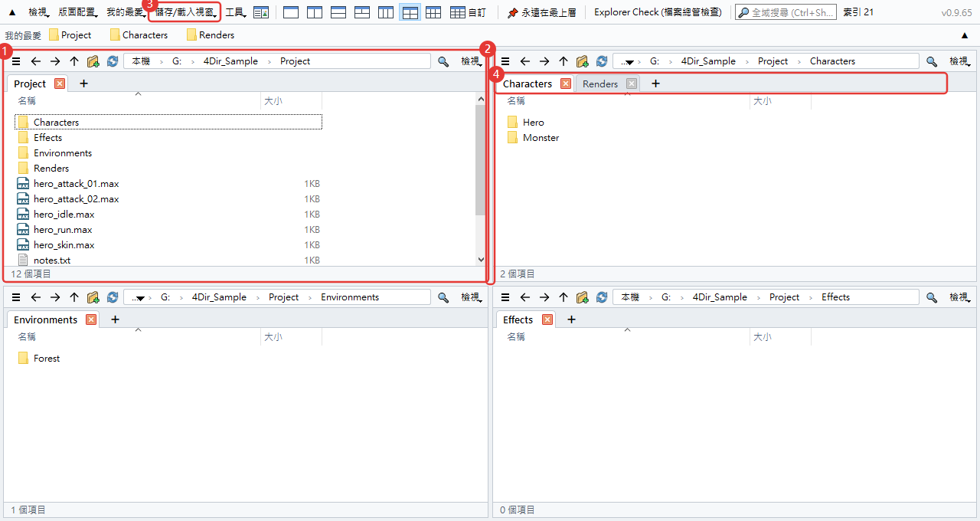The width and height of the screenshot is (980, 521).
Task: Refresh the Project pane listing
Action: [113, 61]
